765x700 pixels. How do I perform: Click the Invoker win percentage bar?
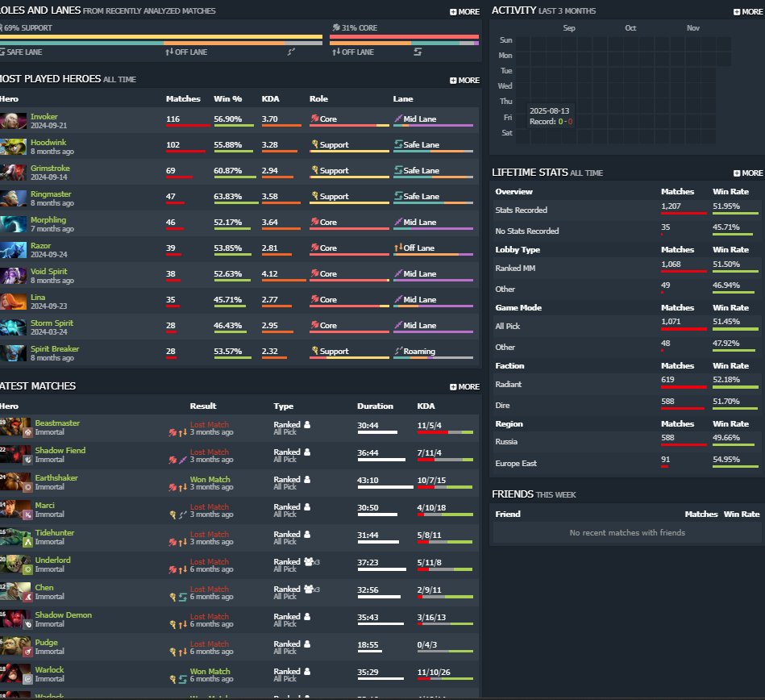coord(234,126)
